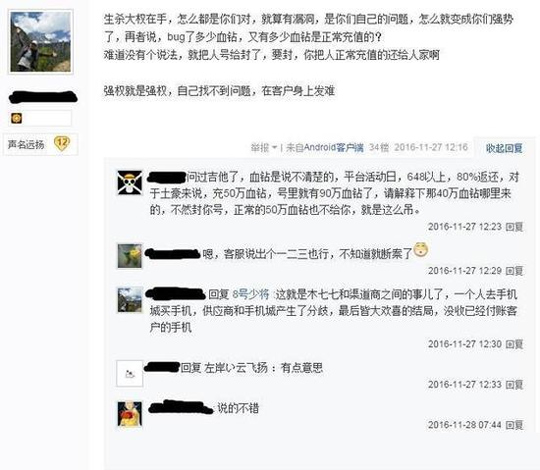Click the yellow flower avatar icon
The width and height of the screenshot is (540, 470).
click(x=129, y=256)
